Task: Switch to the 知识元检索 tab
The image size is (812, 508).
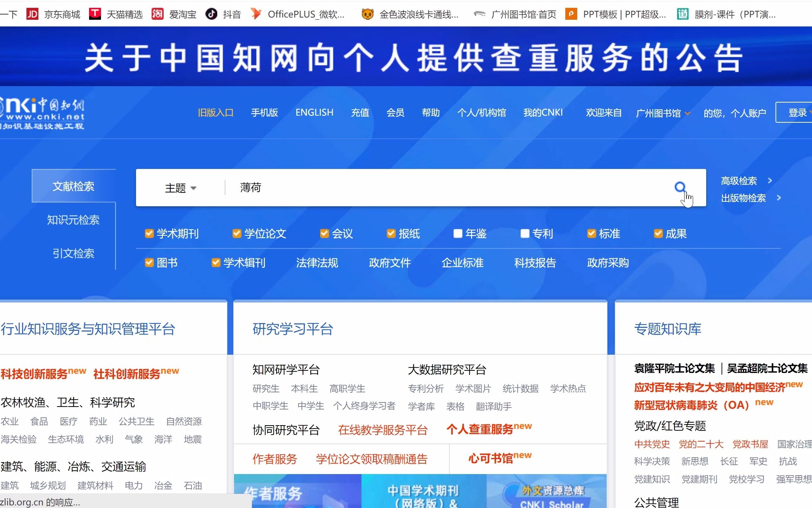Action: point(74,220)
